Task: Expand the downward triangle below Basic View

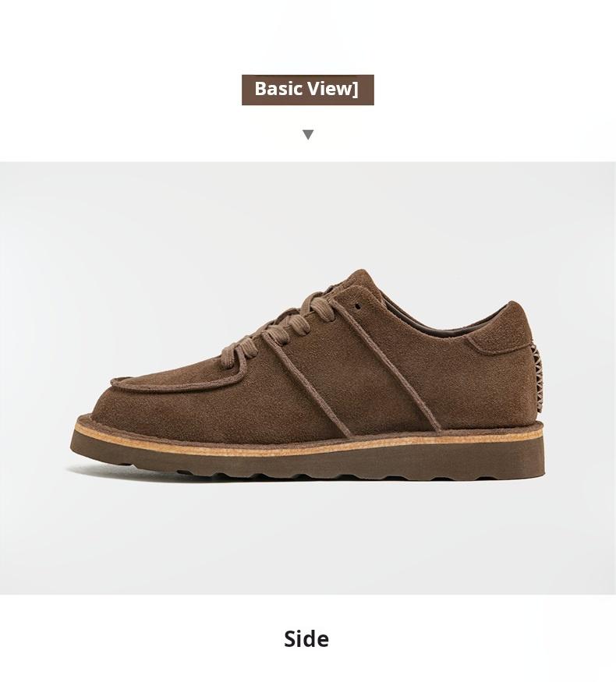Action: (x=308, y=134)
